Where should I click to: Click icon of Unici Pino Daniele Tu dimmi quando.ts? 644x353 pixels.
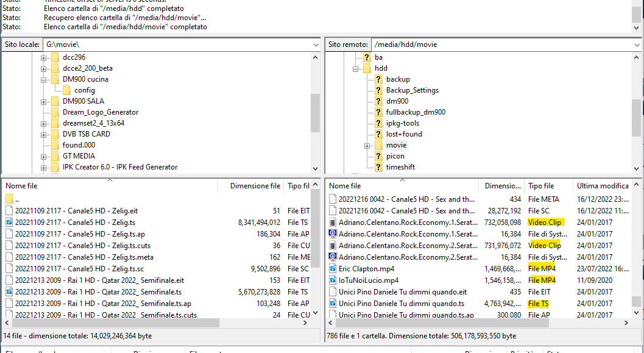pyautogui.click(x=333, y=304)
